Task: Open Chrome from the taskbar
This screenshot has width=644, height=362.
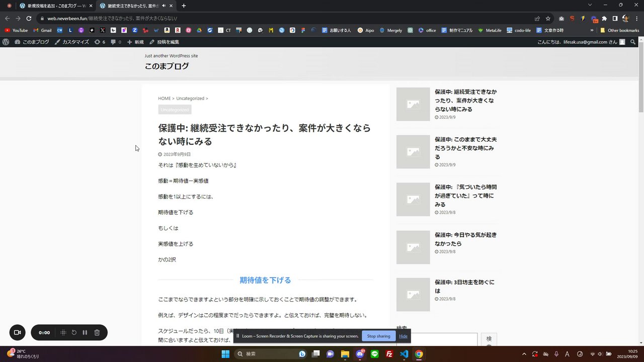Action: pyautogui.click(x=419, y=354)
